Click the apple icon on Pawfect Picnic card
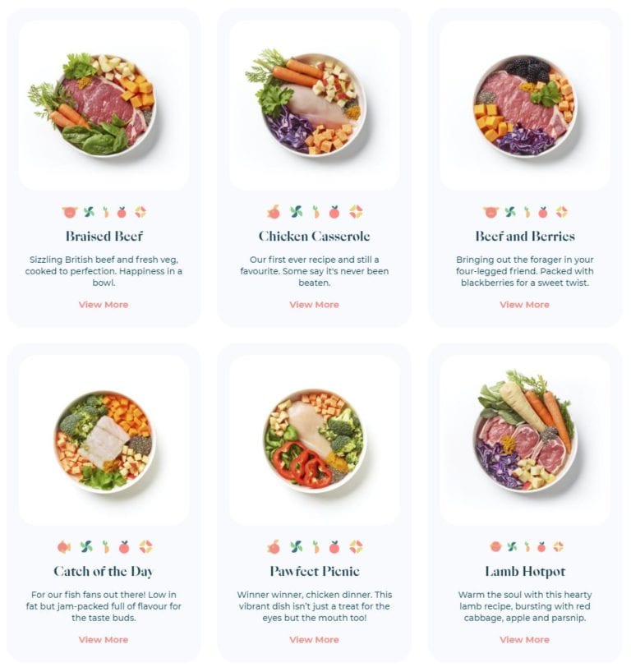 pyautogui.click(x=334, y=546)
